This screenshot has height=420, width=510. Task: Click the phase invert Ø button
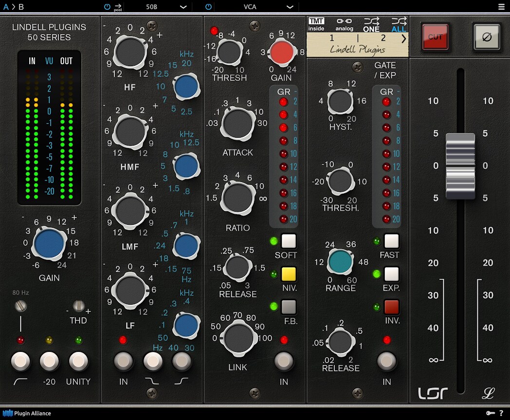[487, 37]
